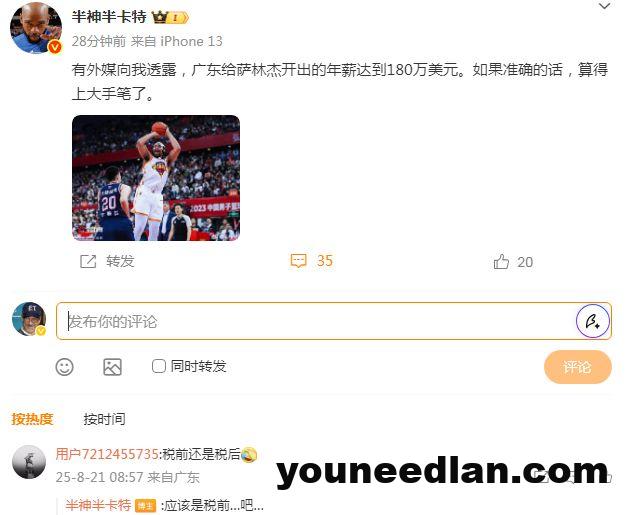Open comments via speech bubble icon
The height and width of the screenshot is (515, 632).
pos(298,261)
